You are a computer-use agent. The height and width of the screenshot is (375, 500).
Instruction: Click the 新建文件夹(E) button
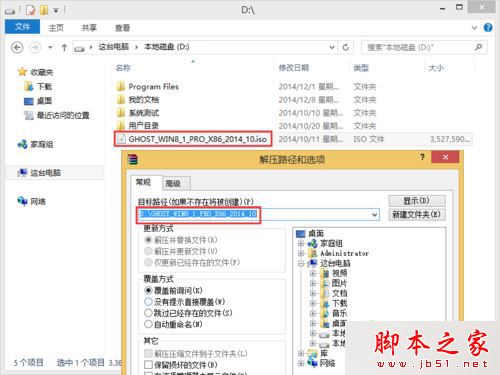(x=417, y=214)
